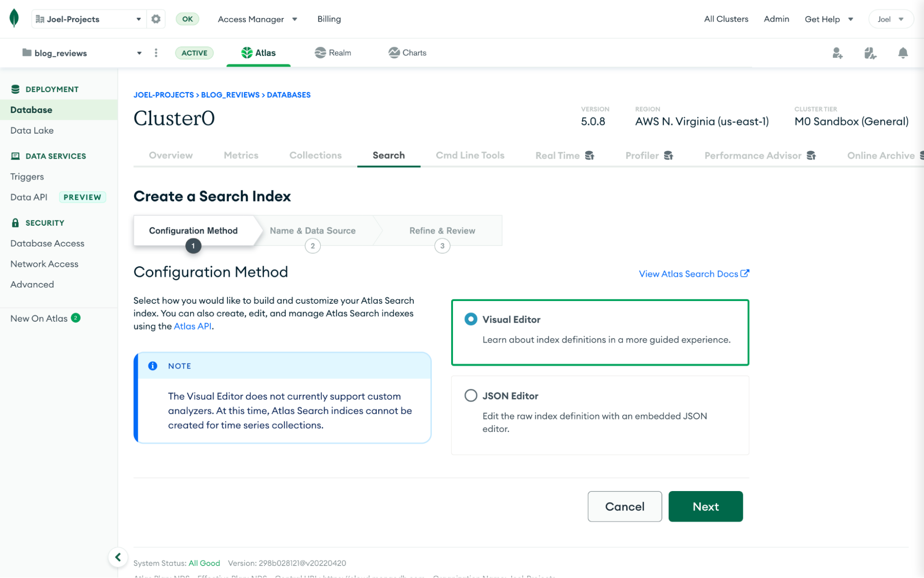Select the Visual Editor radio option
The image size is (924, 578).
[471, 319]
